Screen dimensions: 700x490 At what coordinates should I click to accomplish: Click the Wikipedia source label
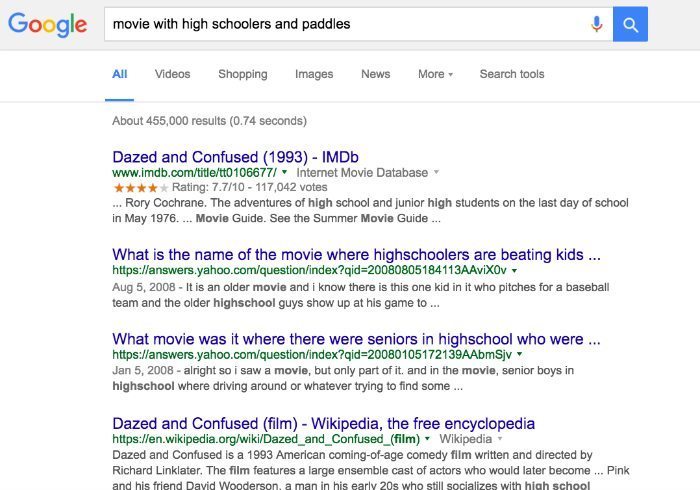tap(466, 439)
